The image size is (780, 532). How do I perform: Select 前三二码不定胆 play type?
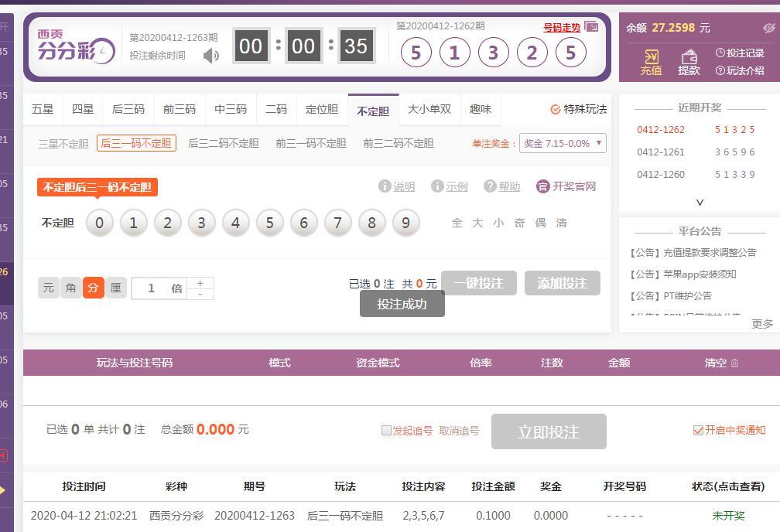[x=399, y=143]
